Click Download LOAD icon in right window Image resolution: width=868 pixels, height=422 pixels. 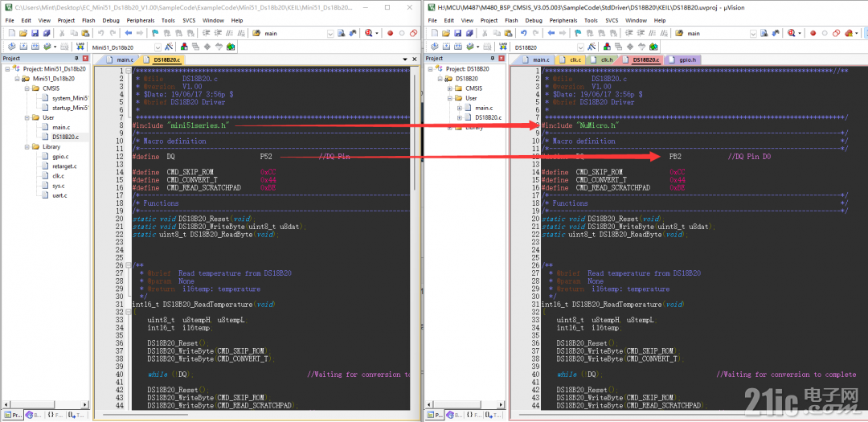pyautogui.click(x=503, y=47)
